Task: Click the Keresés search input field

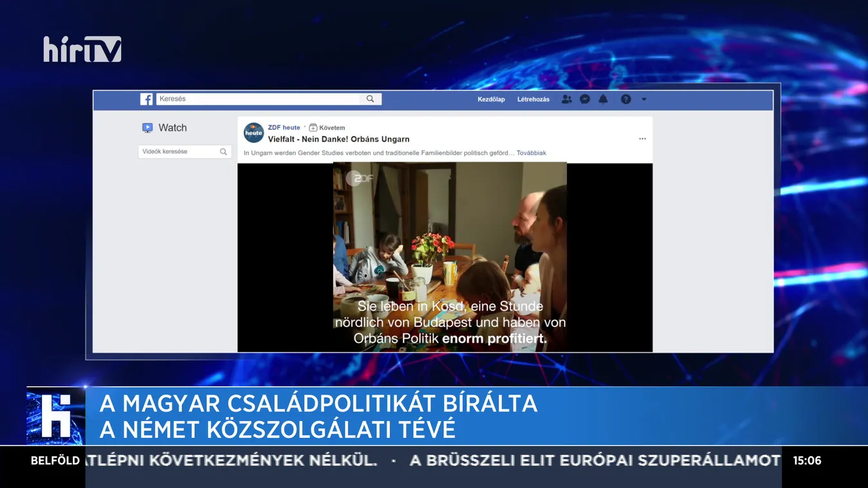Action: [258, 99]
